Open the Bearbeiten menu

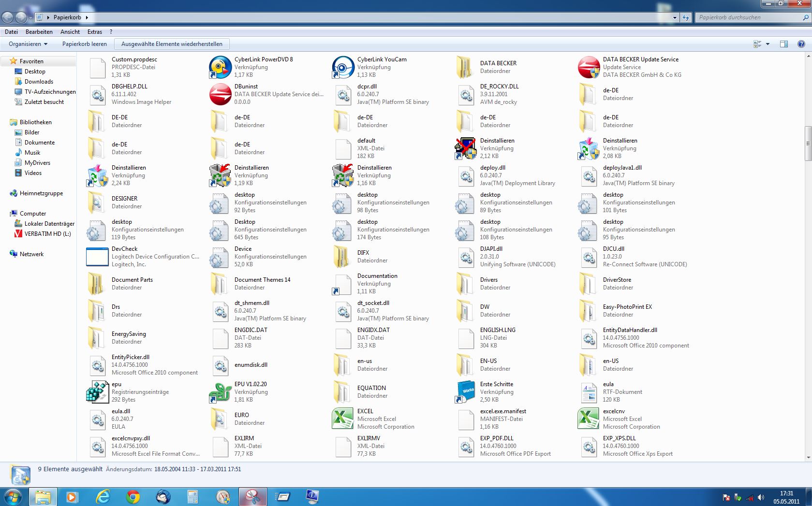point(39,32)
